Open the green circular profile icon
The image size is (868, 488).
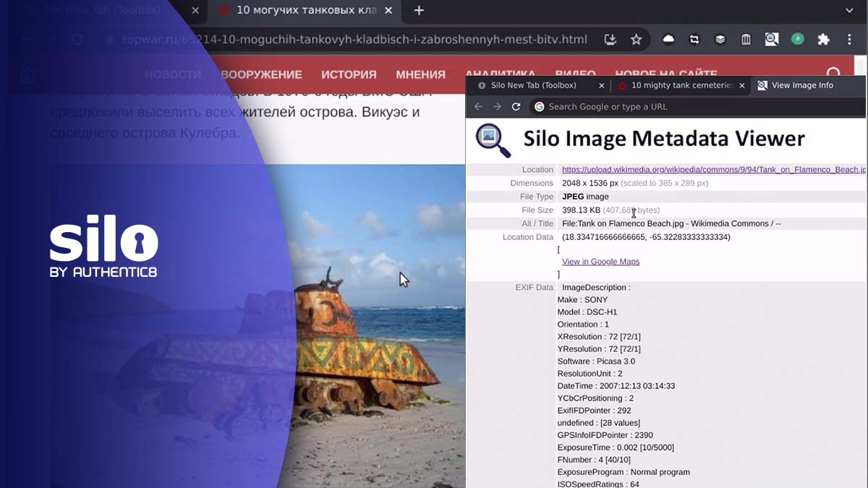tap(798, 39)
